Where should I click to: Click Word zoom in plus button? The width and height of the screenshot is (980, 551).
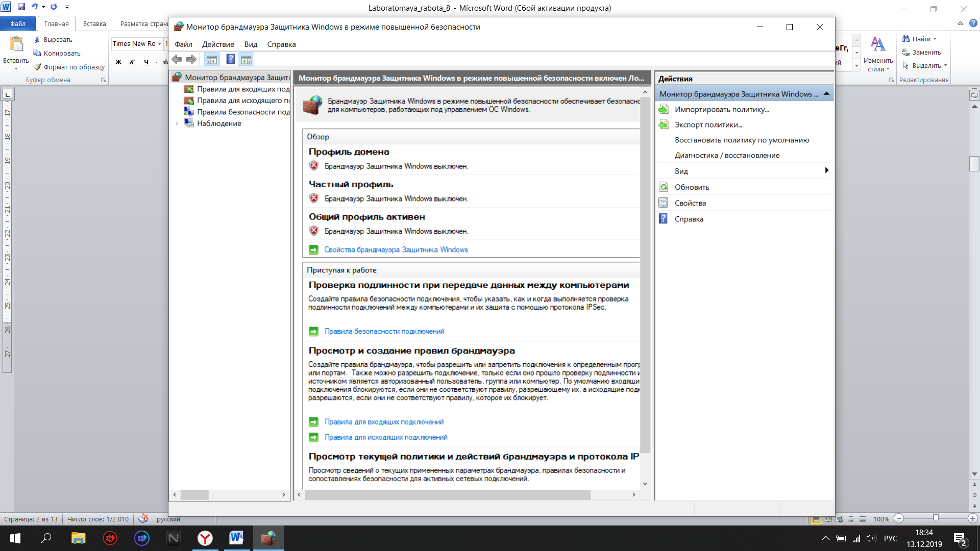click(x=973, y=518)
